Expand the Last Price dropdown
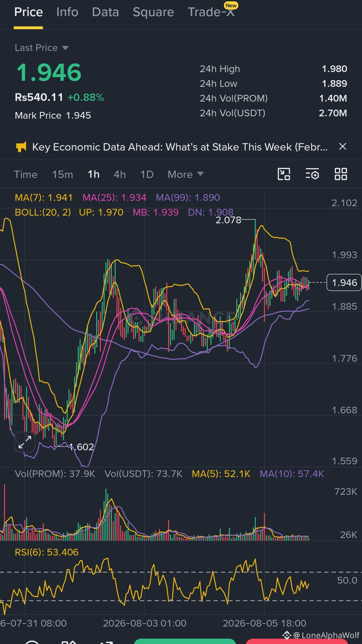Viewport: 362px width, 644px height. (42, 48)
